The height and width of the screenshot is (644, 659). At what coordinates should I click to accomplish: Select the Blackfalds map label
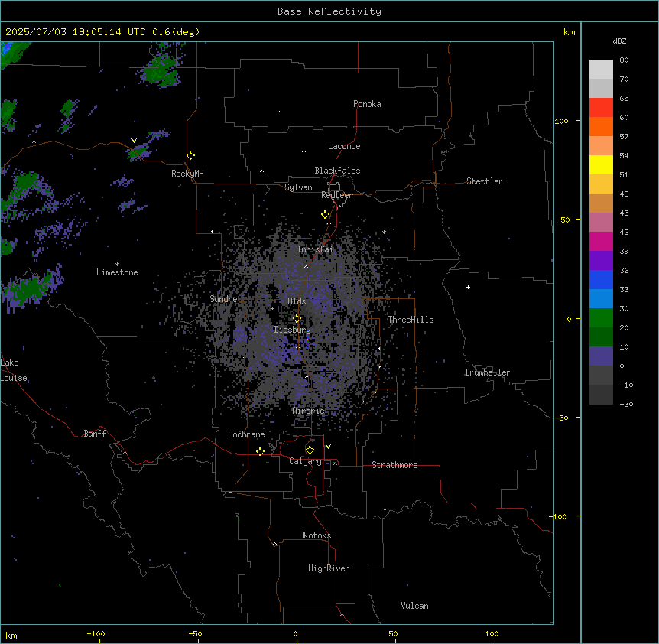(337, 171)
